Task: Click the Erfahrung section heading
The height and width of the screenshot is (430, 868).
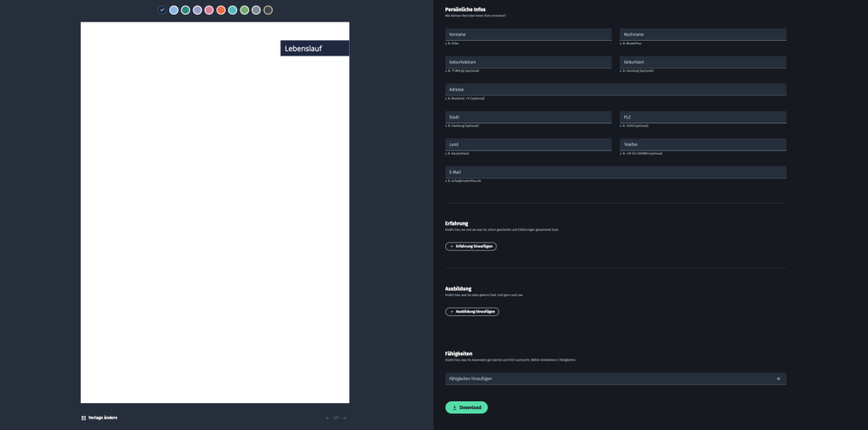Action: (x=457, y=223)
